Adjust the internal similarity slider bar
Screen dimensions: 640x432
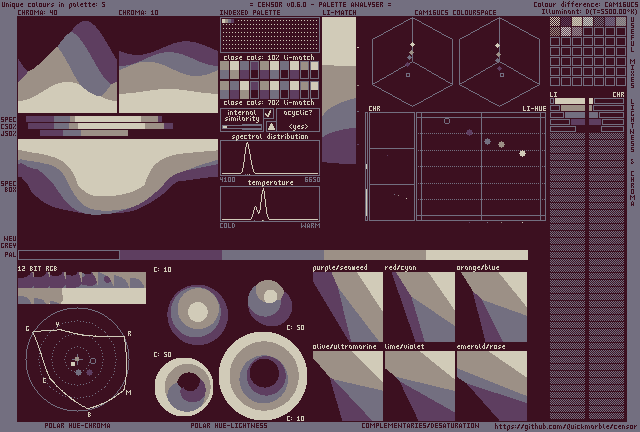point(240,126)
